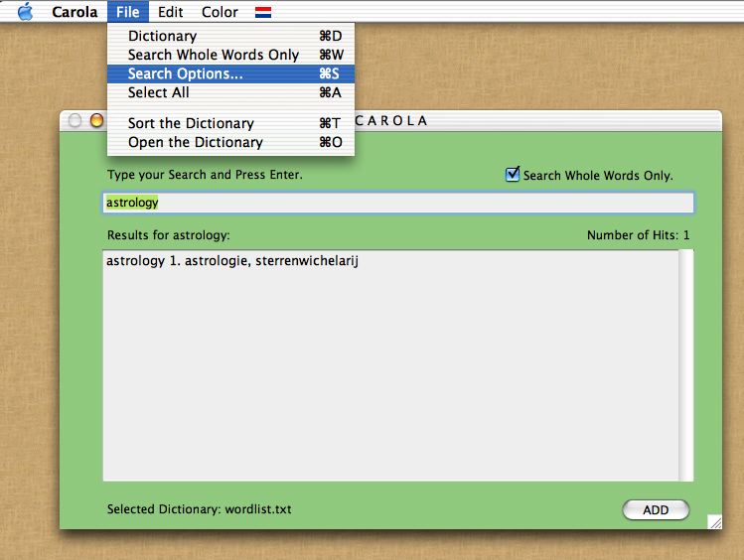Click the search field containing astrology
Screen dimensions: 744x560
point(398,203)
